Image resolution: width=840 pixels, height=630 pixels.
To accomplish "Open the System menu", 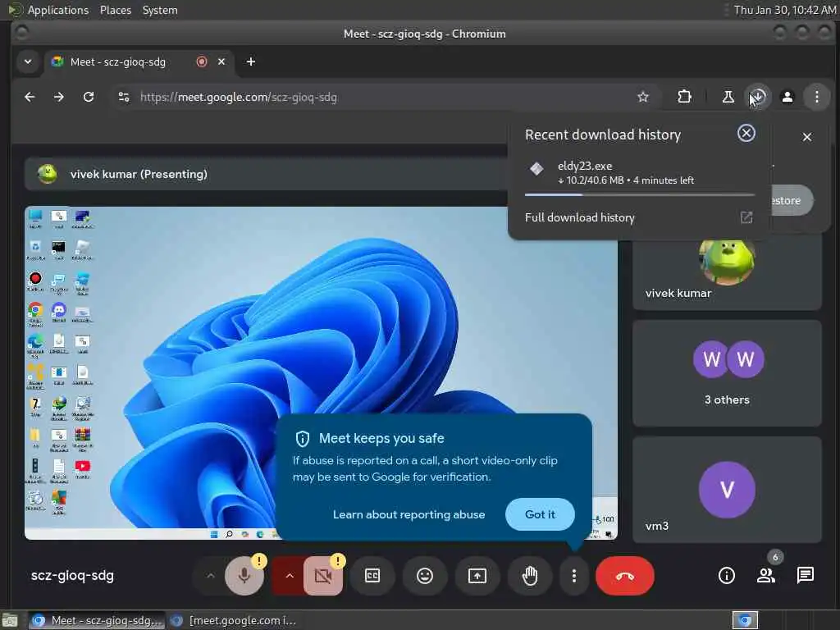I will pos(160,10).
